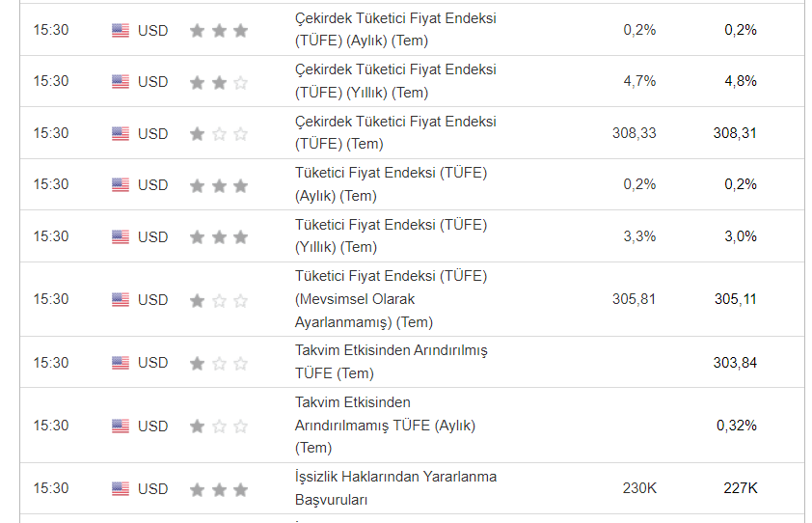Click the three-star rating of the İşsizlik Başvuruları row
The height and width of the screenshot is (523, 812).
(219, 489)
